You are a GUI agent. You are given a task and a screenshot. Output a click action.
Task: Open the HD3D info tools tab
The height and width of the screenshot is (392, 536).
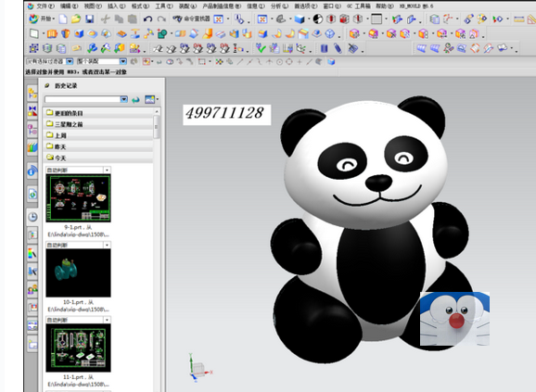(x=32, y=171)
